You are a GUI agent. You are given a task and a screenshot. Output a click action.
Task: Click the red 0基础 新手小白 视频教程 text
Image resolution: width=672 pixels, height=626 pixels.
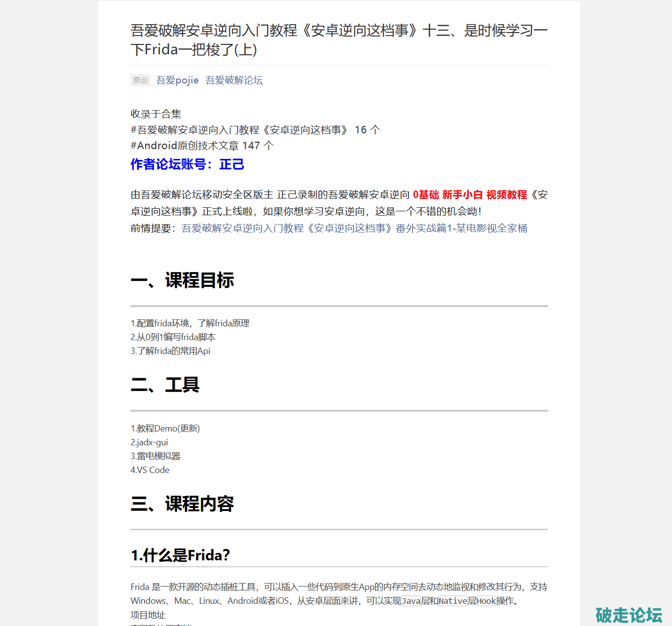(470, 195)
